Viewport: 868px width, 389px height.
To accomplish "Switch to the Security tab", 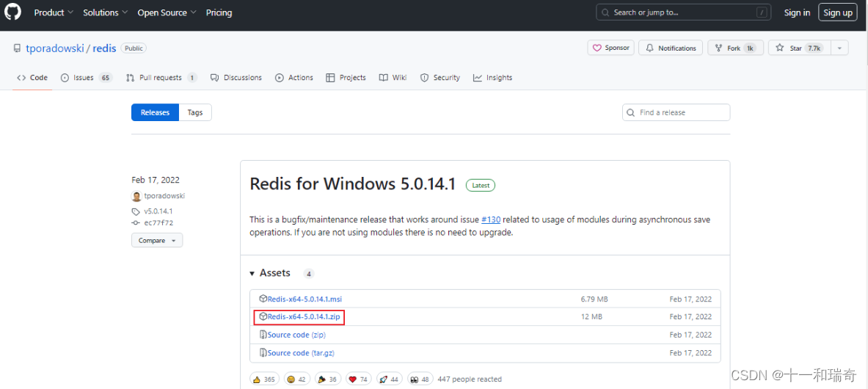I will [440, 78].
